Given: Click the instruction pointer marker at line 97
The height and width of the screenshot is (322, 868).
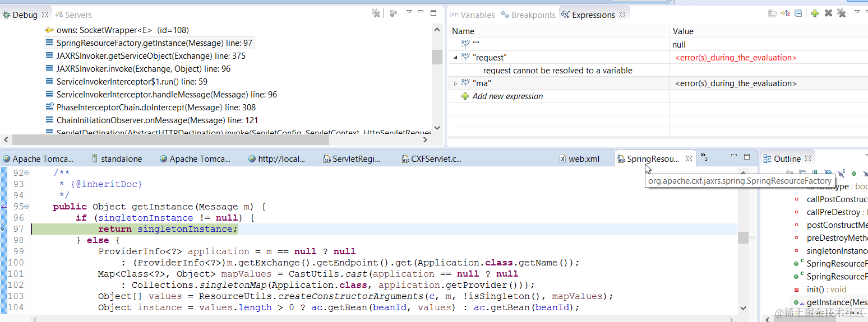Looking at the screenshot, I should coord(3,229).
